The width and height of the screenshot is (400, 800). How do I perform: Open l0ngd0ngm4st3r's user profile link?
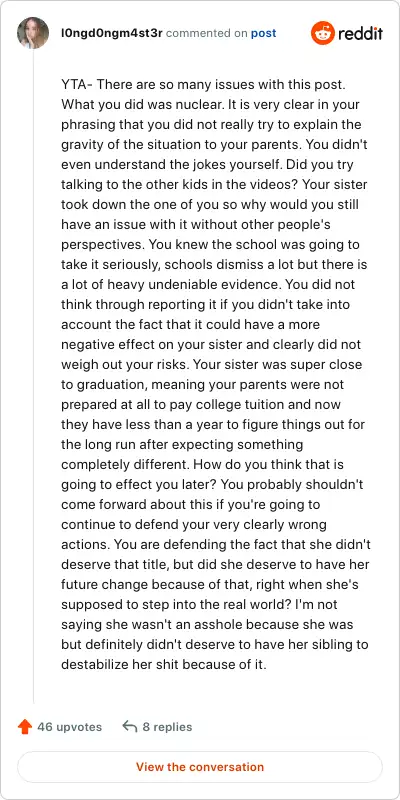click(111, 33)
